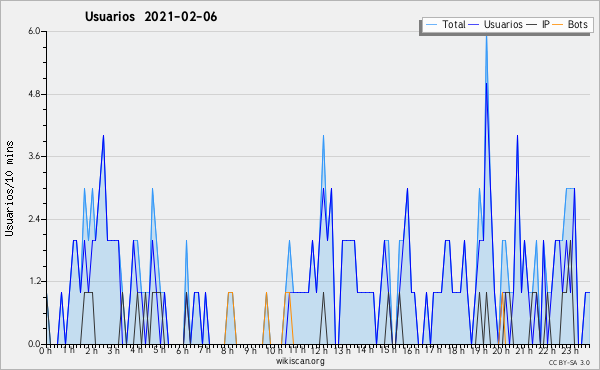Click the '6 h' x-axis label

click(x=182, y=351)
